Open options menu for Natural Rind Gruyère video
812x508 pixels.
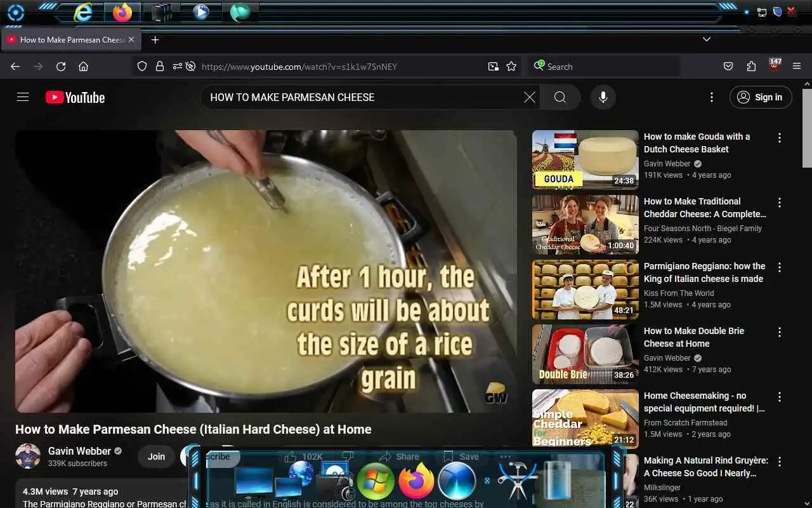coord(780,462)
